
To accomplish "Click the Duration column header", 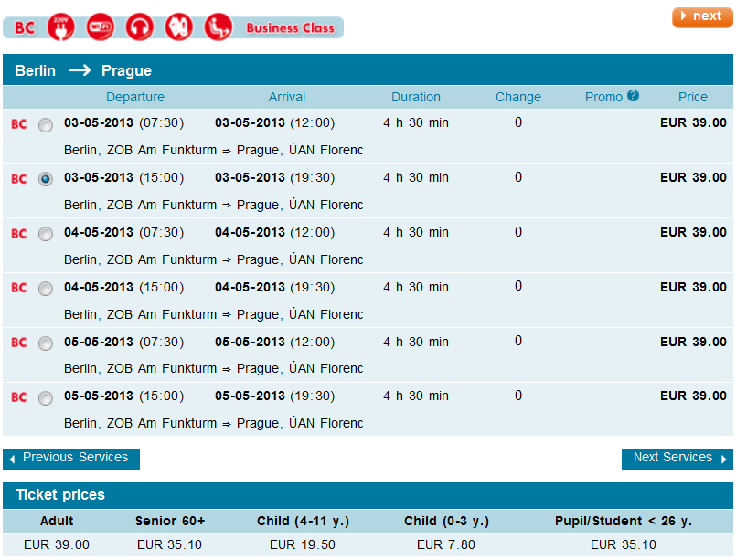I will pos(416,97).
